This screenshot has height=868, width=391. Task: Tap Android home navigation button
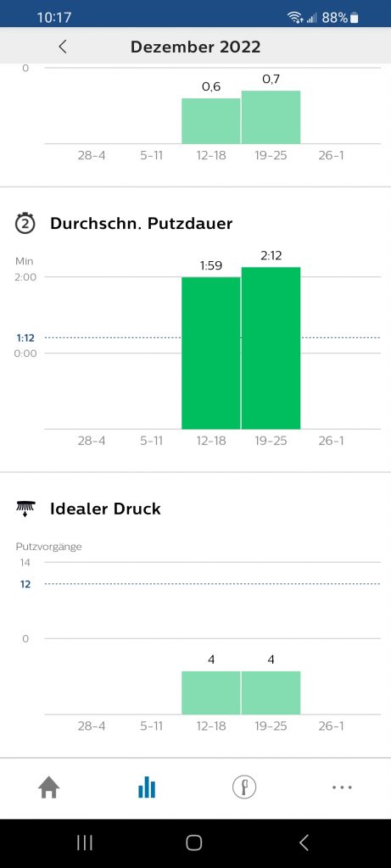[194, 843]
